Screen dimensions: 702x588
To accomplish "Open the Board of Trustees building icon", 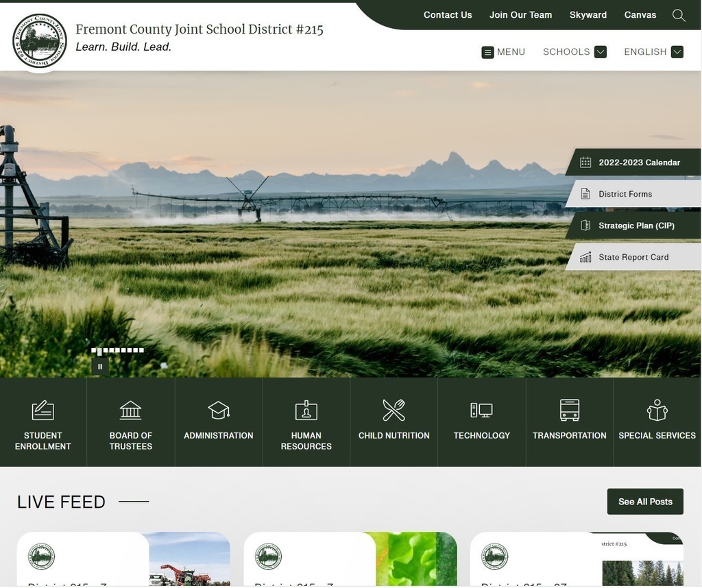I will (130, 411).
